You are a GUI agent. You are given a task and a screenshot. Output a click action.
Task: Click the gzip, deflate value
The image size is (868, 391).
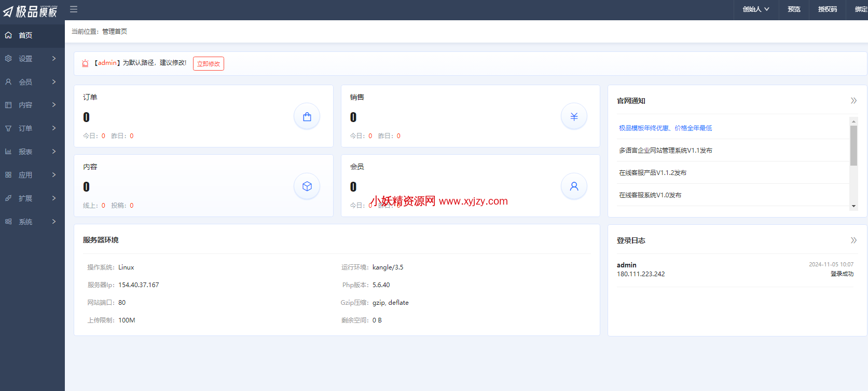pos(391,303)
